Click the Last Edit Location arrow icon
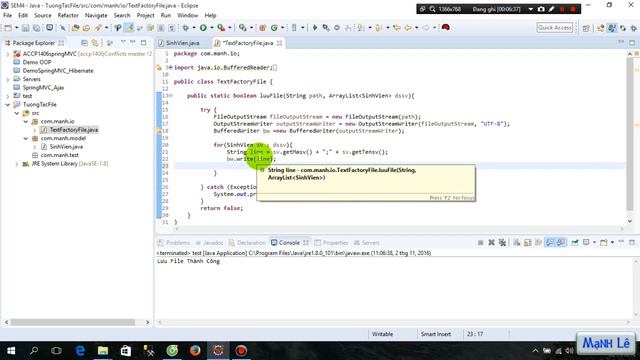 click(x=397, y=28)
